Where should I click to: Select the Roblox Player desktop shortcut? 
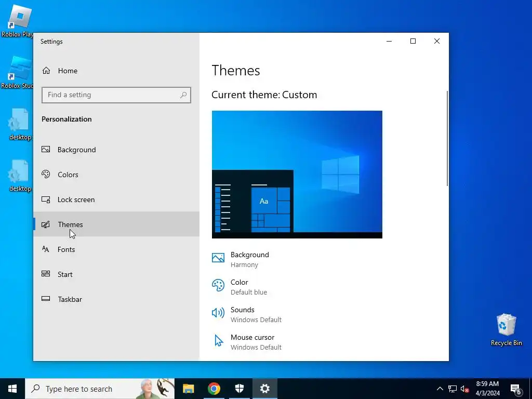coord(17,20)
